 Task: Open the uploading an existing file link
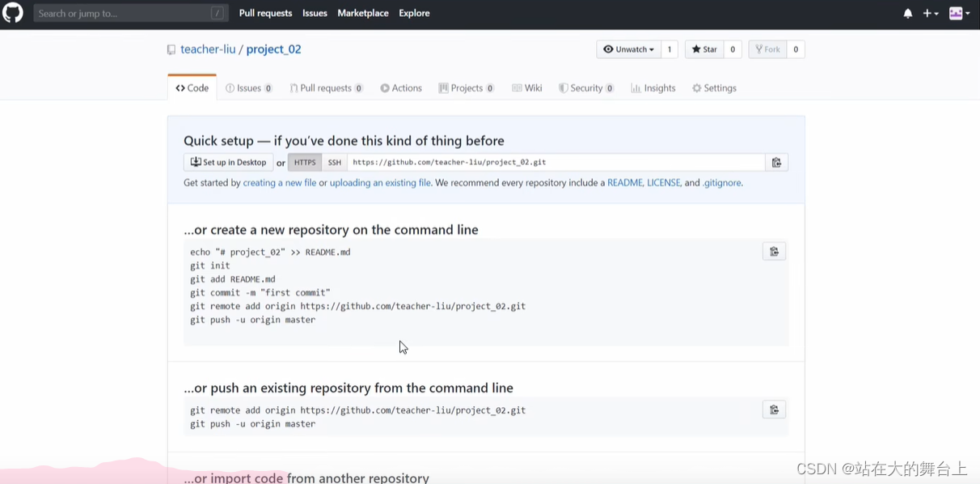pos(380,183)
